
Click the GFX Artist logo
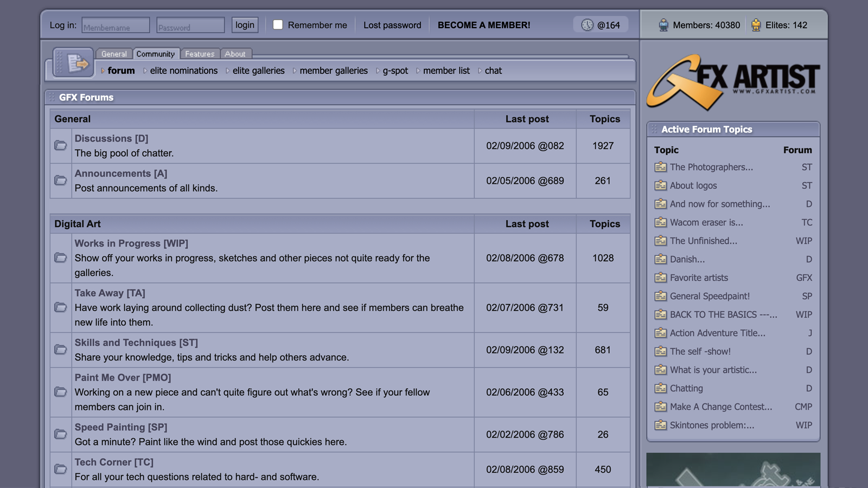click(733, 80)
